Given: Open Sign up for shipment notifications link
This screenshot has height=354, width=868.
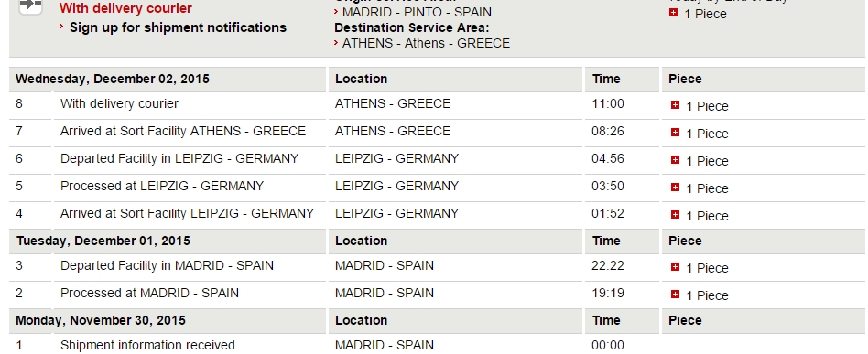Looking at the screenshot, I should [178, 27].
